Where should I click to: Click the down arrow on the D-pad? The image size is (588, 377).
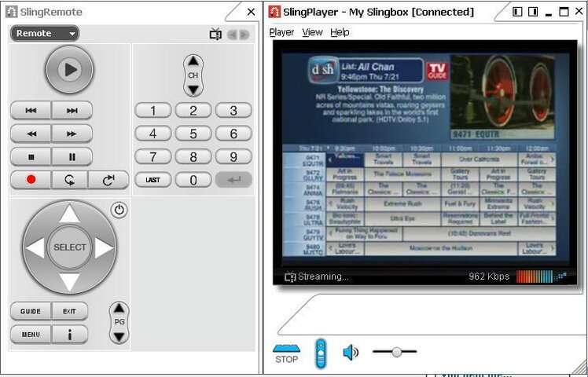click(69, 281)
